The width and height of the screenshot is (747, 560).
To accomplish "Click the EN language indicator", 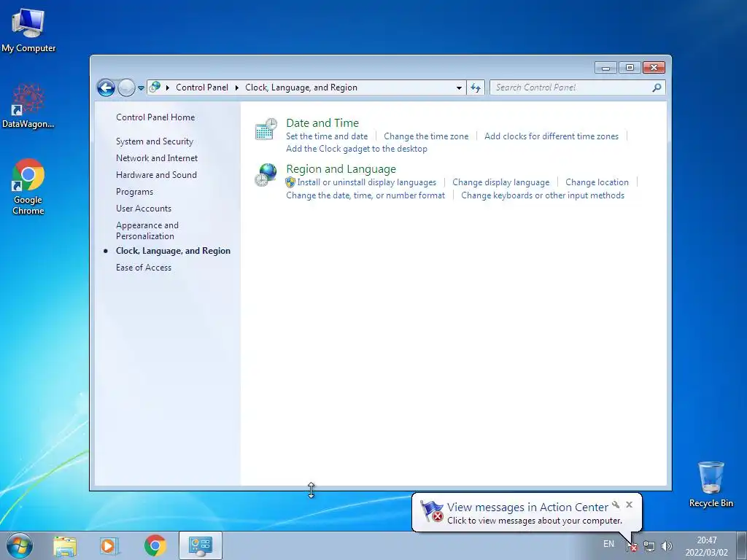I will [608, 544].
